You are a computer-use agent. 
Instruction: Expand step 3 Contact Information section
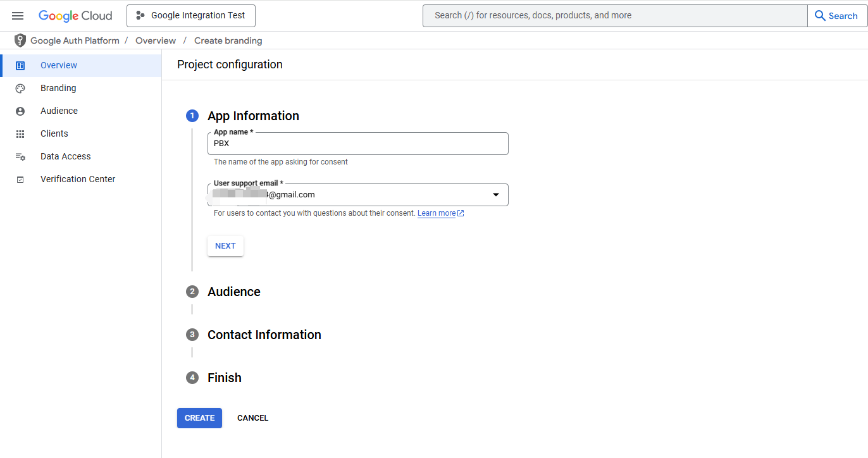tap(264, 335)
